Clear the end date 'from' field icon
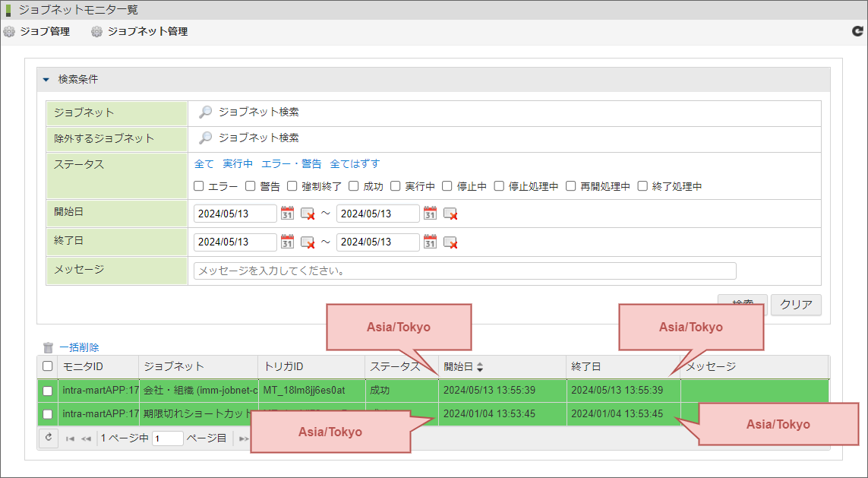 click(x=308, y=242)
